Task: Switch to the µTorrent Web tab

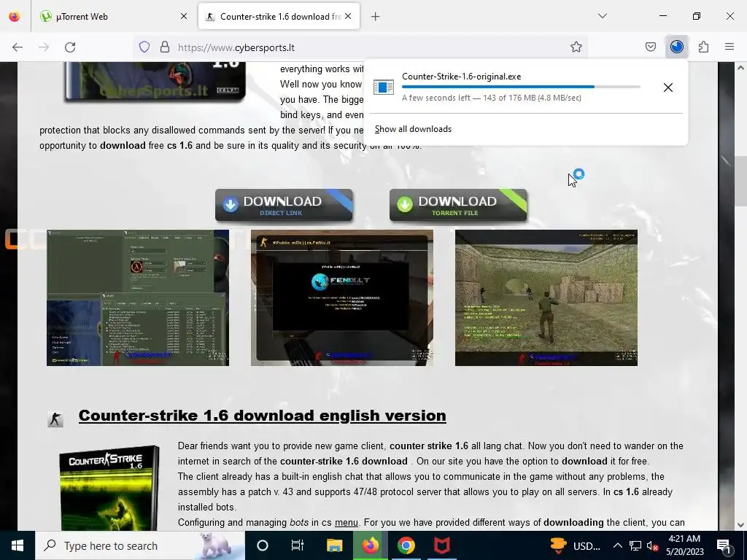Action: pyautogui.click(x=115, y=16)
